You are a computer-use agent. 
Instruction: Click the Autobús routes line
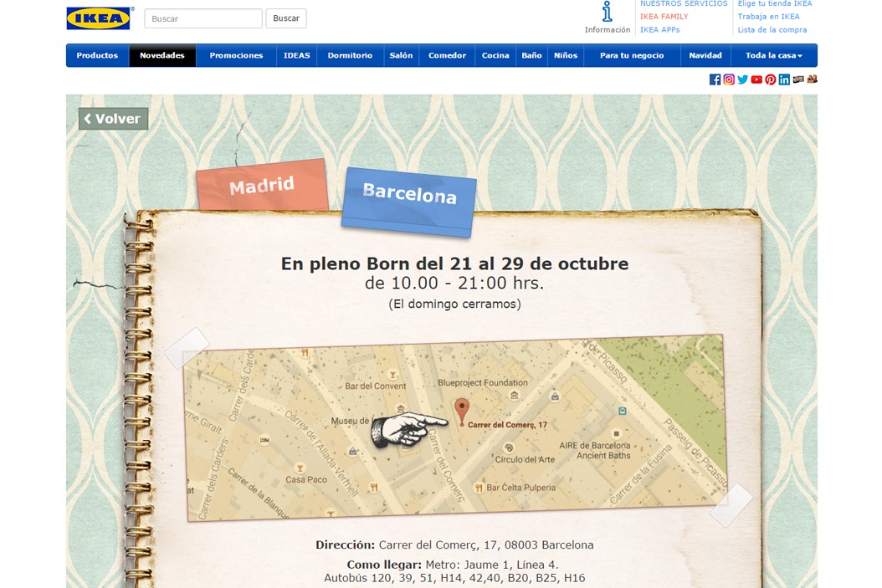click(454, 578)
